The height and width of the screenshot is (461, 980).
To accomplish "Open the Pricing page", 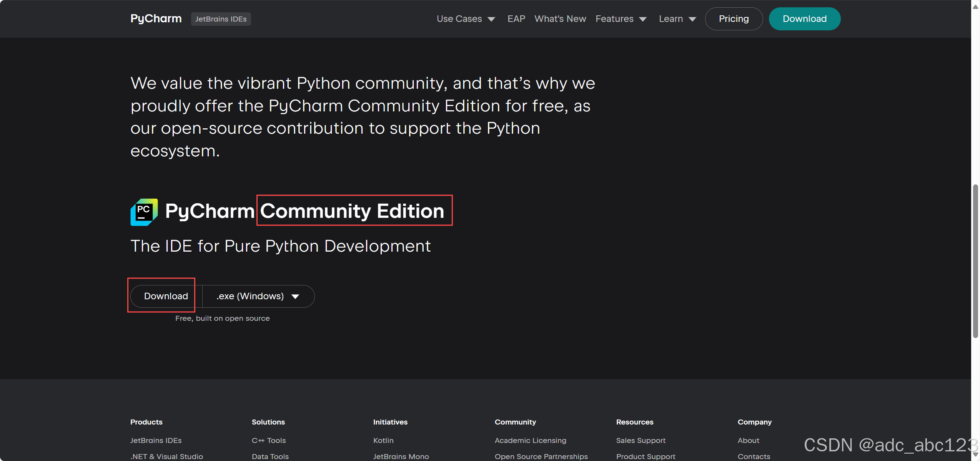I will [x=734, y=19].
